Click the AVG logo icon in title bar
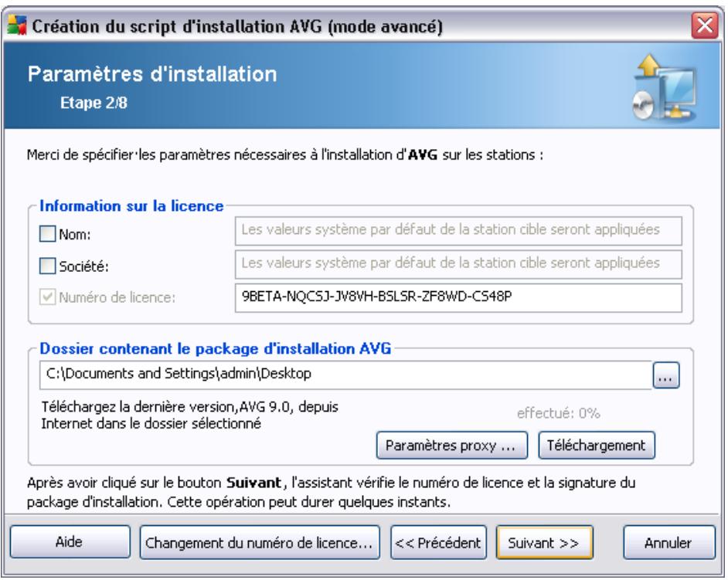The image size is (728, 580). pyautogui.click(x=17, y=25)
